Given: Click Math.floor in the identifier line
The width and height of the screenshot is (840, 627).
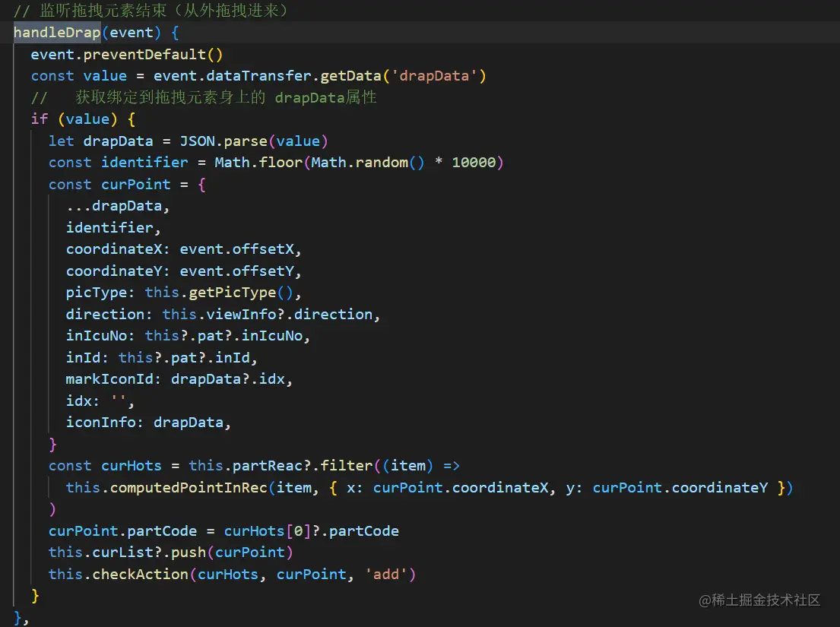Looking at the screenshot, I should [258, 163].
